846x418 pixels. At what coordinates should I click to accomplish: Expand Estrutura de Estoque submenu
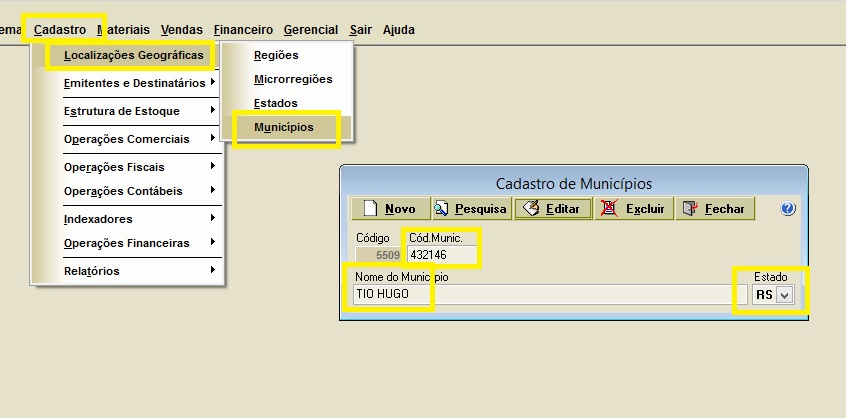coord(127,111)
